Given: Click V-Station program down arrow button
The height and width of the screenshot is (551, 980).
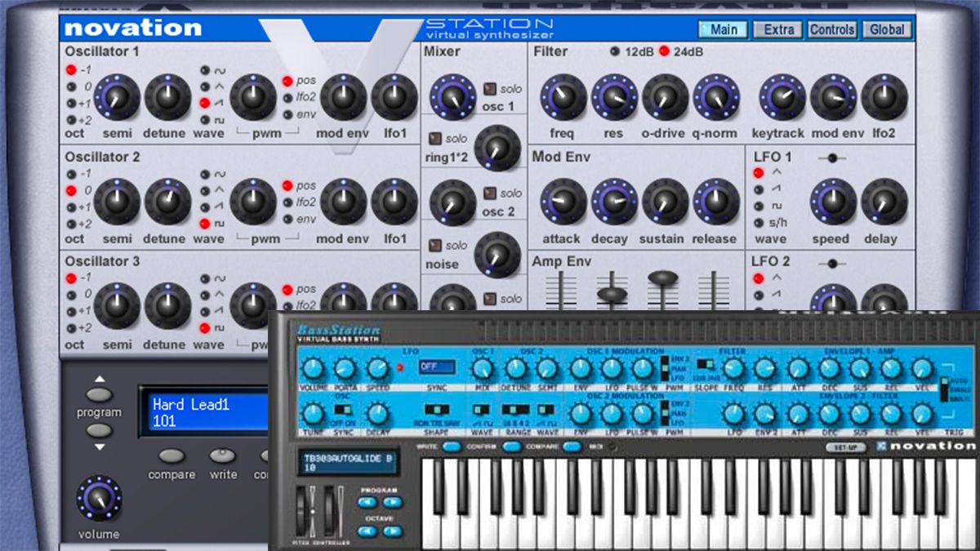Looking at the screenshot, I should point(98,430).
